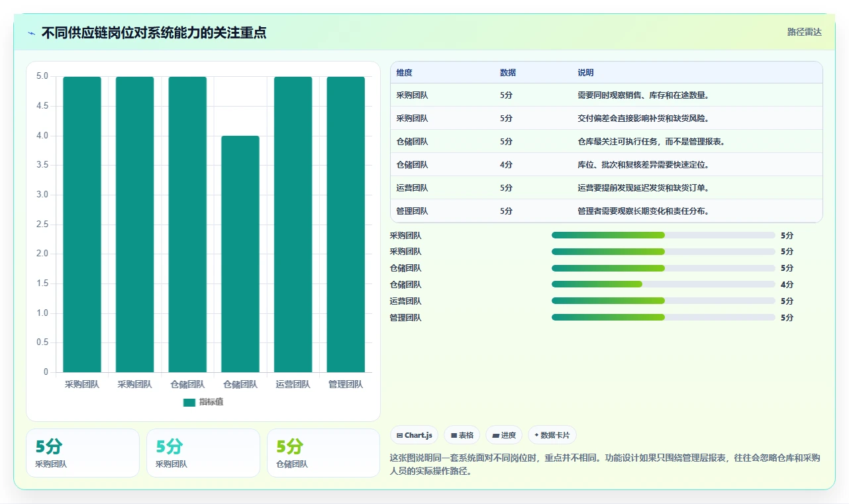Select the Chart.js tag
849x504 pixels.
[414, 435]
